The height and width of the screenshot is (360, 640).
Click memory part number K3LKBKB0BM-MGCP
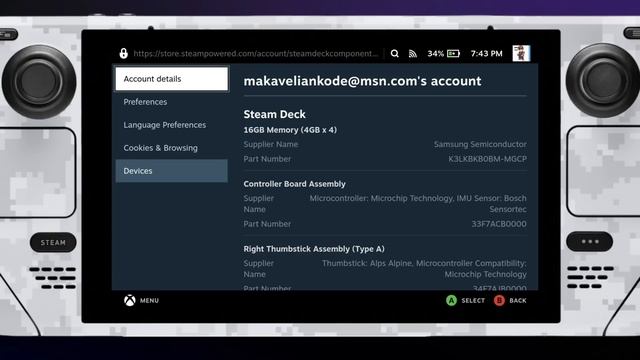click(x=487, y=159)
